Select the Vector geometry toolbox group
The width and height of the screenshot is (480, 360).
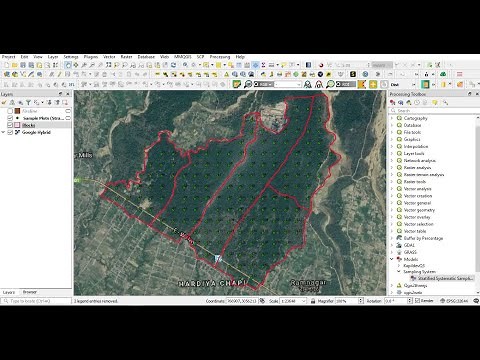[x=419, y=210]
